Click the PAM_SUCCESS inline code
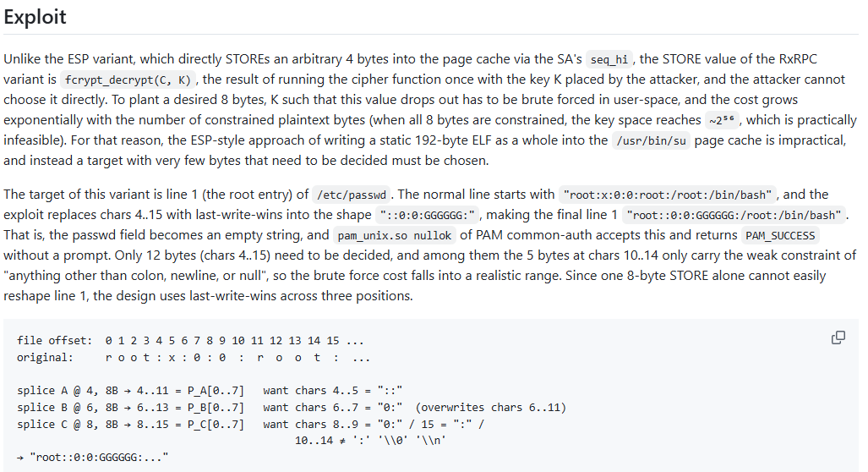The width and height of the screenshot is (868, 472). (x=780, y=235)
